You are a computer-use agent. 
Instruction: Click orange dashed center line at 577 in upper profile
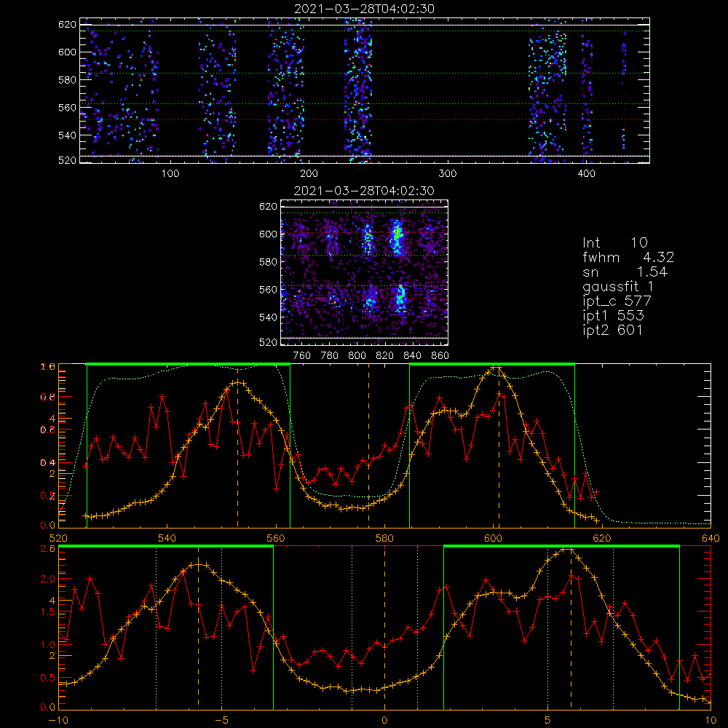point(368,446)
